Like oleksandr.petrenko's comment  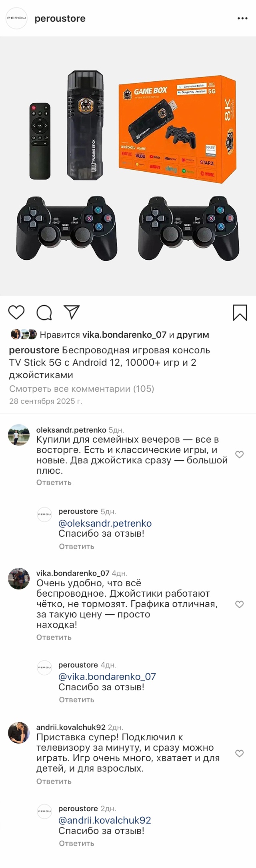click(x=239, y=455)
